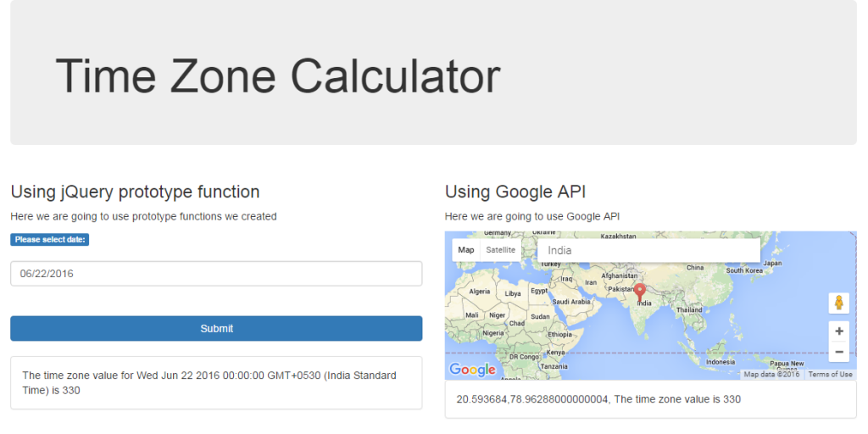Select the Map view tab

pos(466,250)
